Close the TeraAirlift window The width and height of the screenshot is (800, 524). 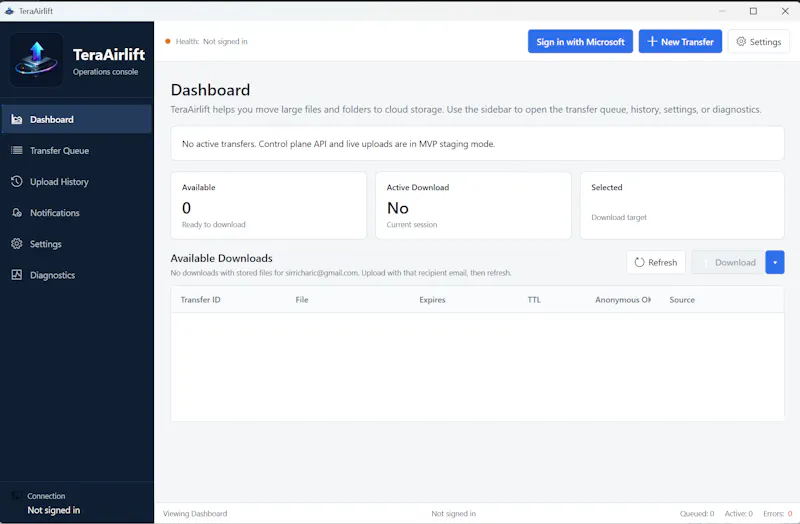coord(785,11)
